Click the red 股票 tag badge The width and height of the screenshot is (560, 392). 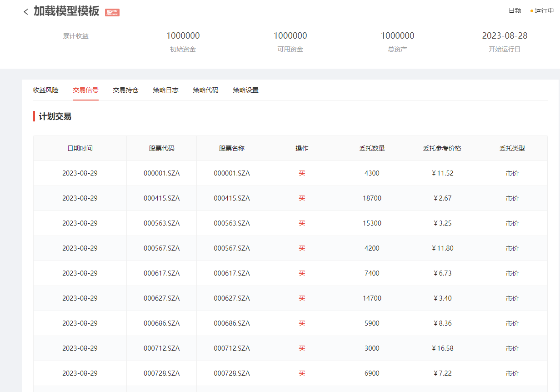112,13
